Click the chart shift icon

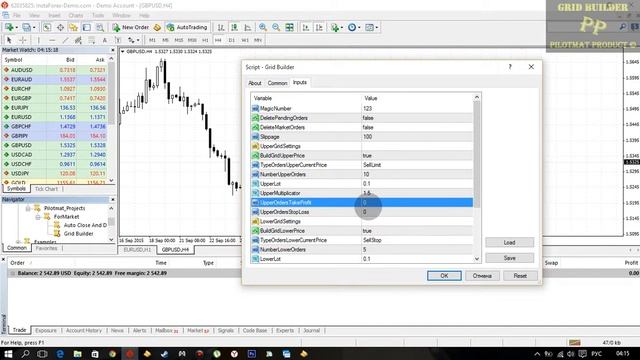tap(319, 27)
